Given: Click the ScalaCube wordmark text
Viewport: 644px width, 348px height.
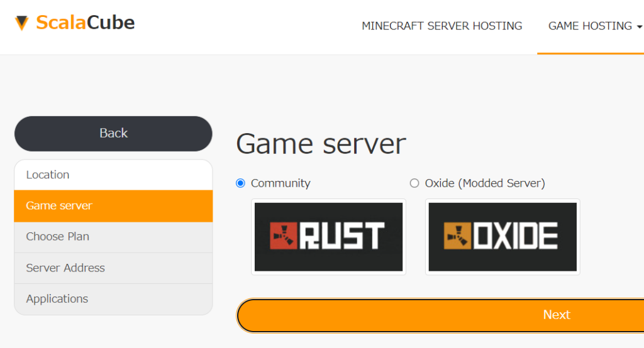Looking at the screenshot, I should coord(85,23).
